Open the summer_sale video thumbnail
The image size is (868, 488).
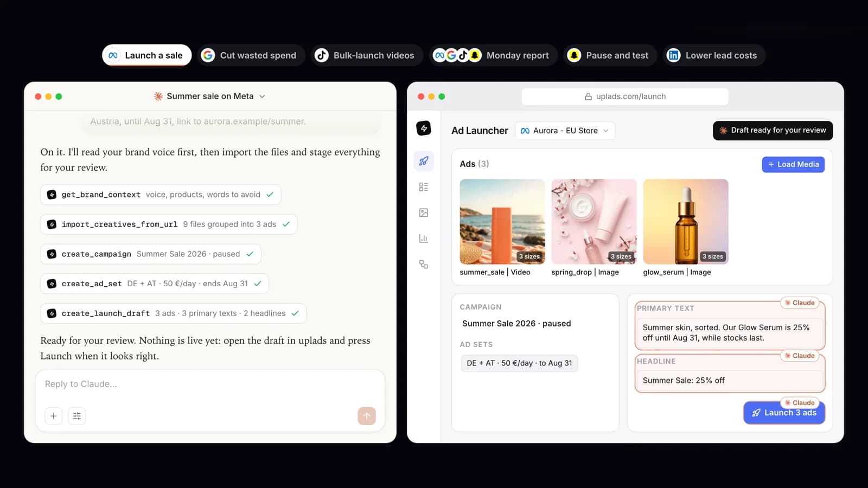(502, 222)
